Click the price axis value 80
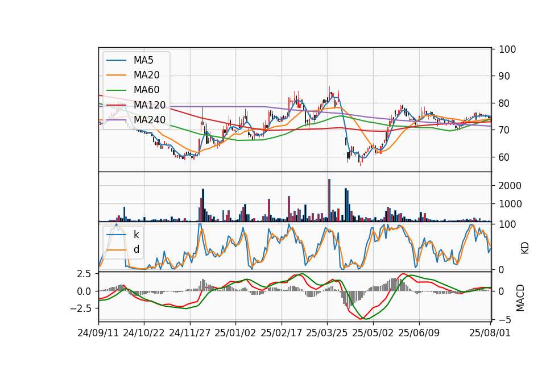Viewport: 546px width, 392px height. 504,103
